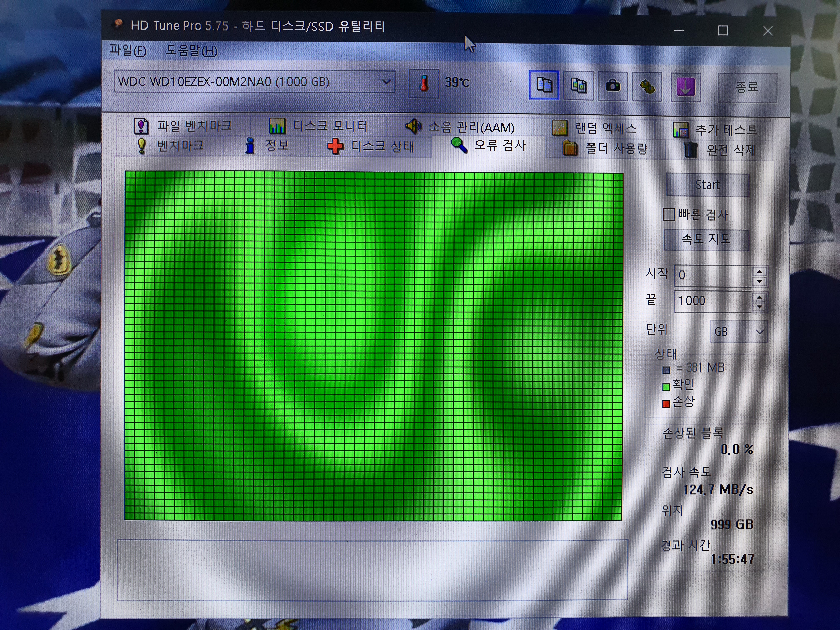
Task: Click the 끝 value field showing 1000
Action: pyautogui.click(x=714, y=301)
